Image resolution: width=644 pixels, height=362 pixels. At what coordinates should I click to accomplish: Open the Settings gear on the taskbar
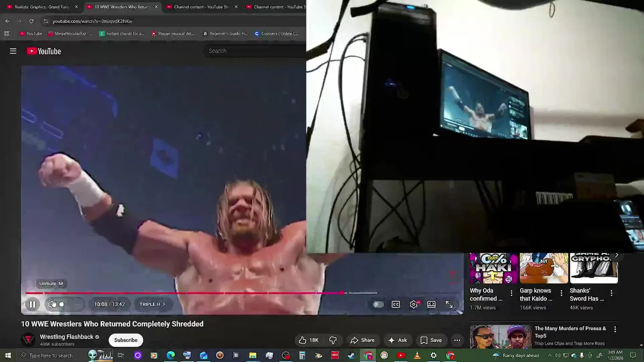pos(433,355)
